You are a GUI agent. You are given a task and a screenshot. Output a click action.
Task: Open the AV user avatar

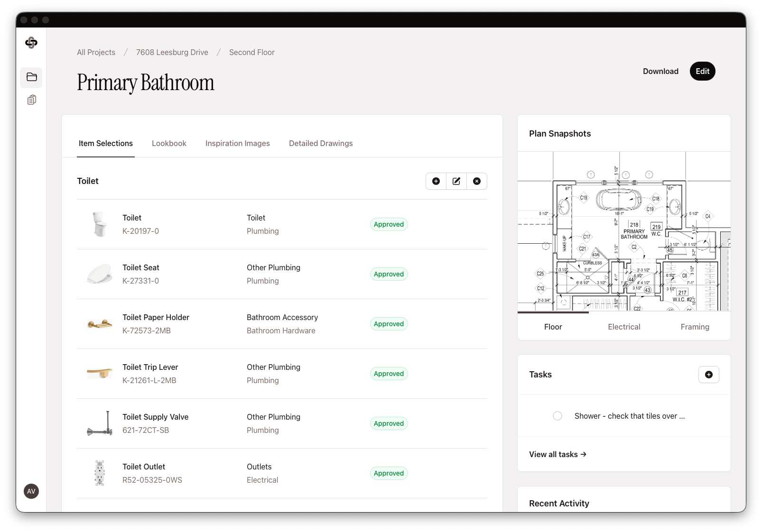click(31, 491)
